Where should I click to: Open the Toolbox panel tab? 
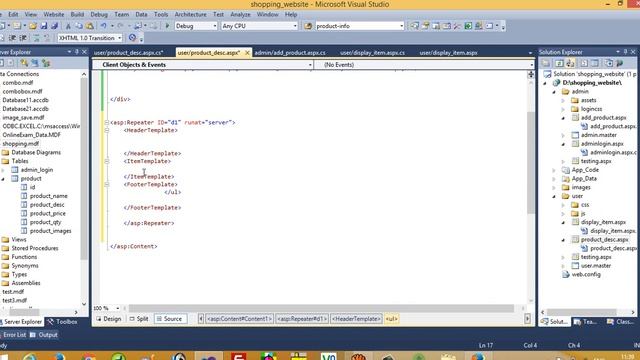coord(62,322)
